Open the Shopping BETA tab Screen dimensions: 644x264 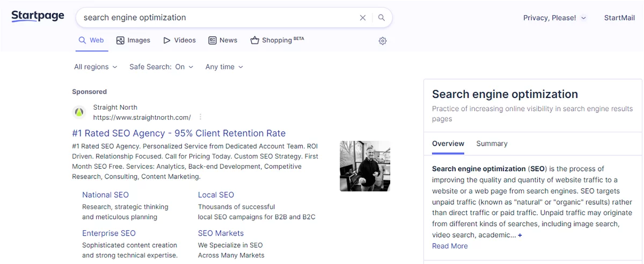tap(277, 40)
